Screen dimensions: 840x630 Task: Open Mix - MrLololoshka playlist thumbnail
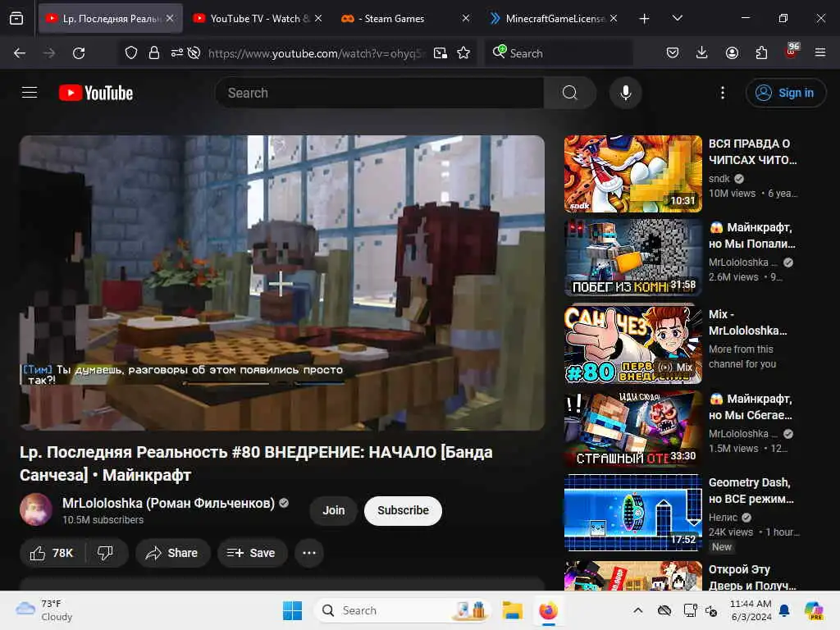[x=632, y=344]
